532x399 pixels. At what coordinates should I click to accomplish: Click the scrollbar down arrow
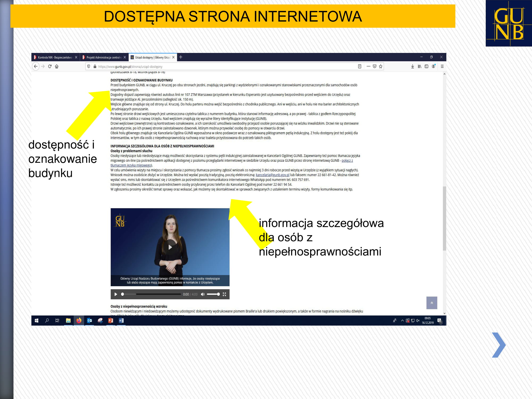click(444, 313)
